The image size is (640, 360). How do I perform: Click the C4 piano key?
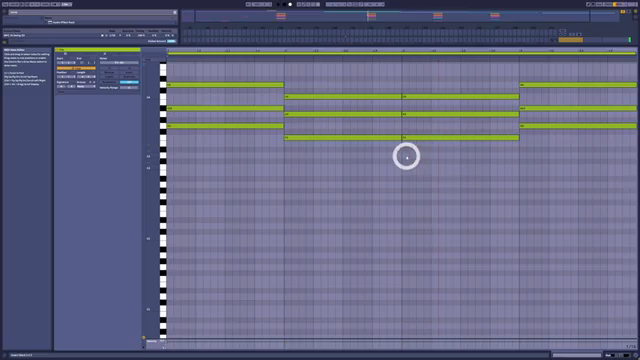[x=163, y=98]
